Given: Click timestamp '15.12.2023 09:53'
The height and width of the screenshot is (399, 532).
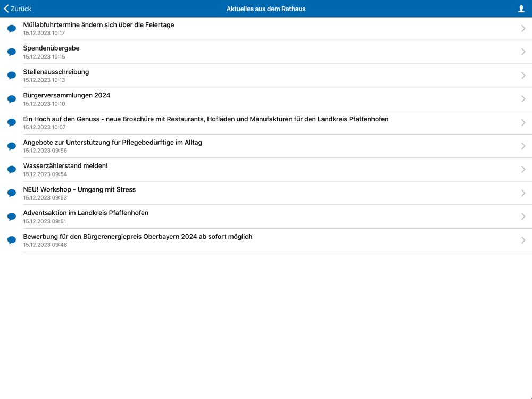Looking at the screenshot, I should click(x=45, y=198).
